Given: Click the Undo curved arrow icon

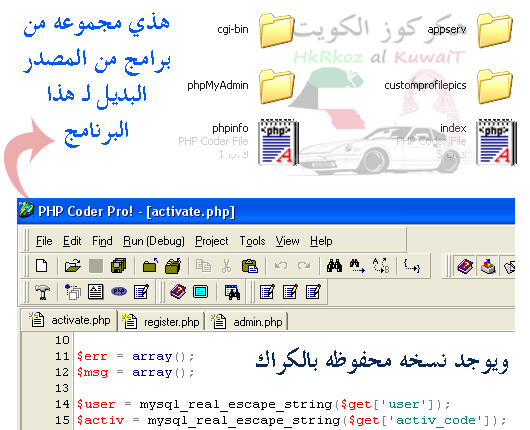Looking at the screenshot, I should (281, 266).
